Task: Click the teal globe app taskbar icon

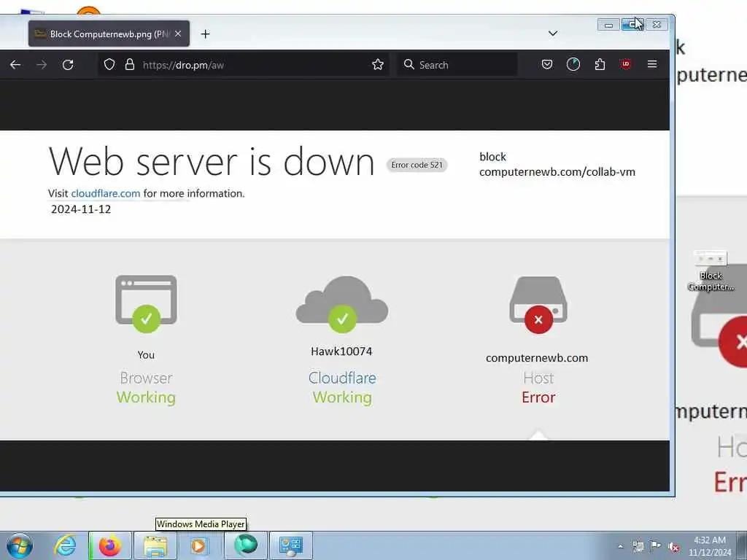Action: (x=245, y=545)
